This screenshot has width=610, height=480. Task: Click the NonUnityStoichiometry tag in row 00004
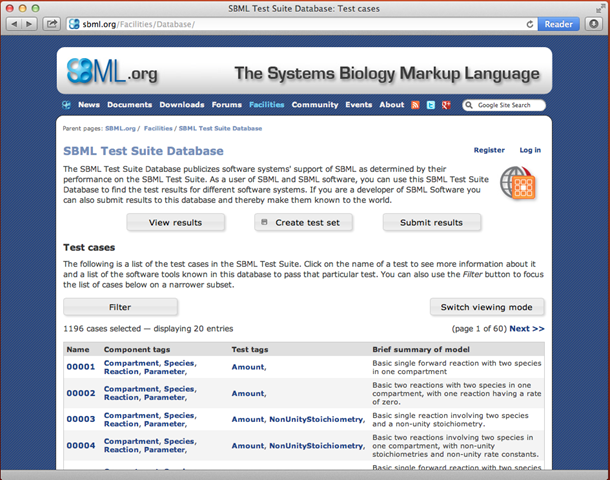[316, 446]
